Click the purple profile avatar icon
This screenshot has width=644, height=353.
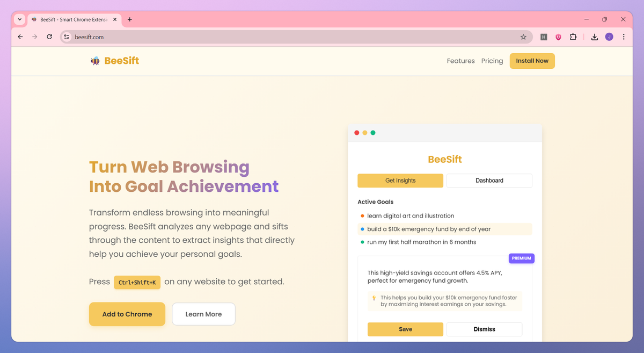(x=609, y=37)
